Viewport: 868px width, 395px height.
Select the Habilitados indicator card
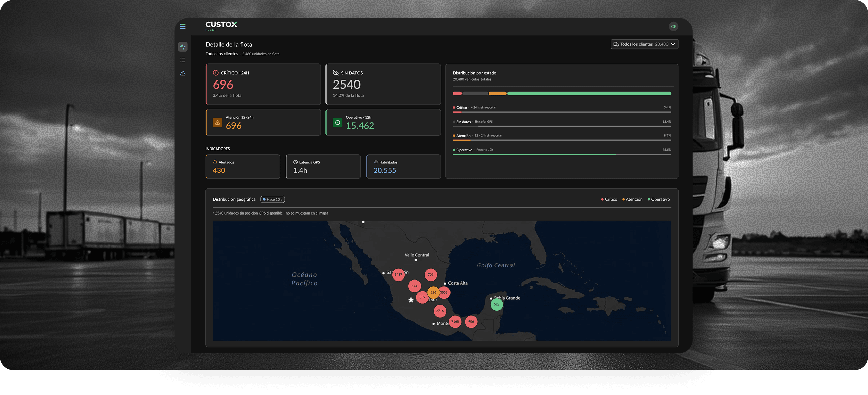click(x=403, y=166)
